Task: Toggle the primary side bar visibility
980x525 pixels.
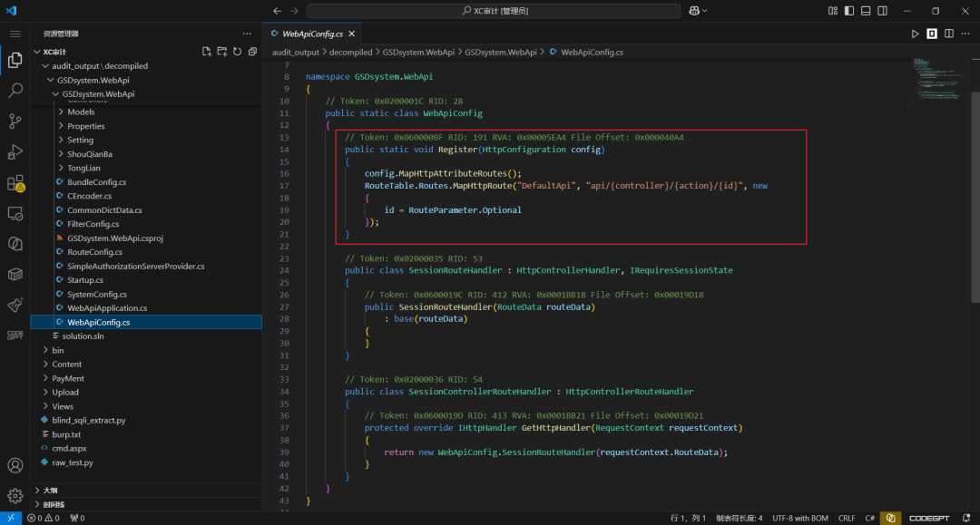Action: 849,11
